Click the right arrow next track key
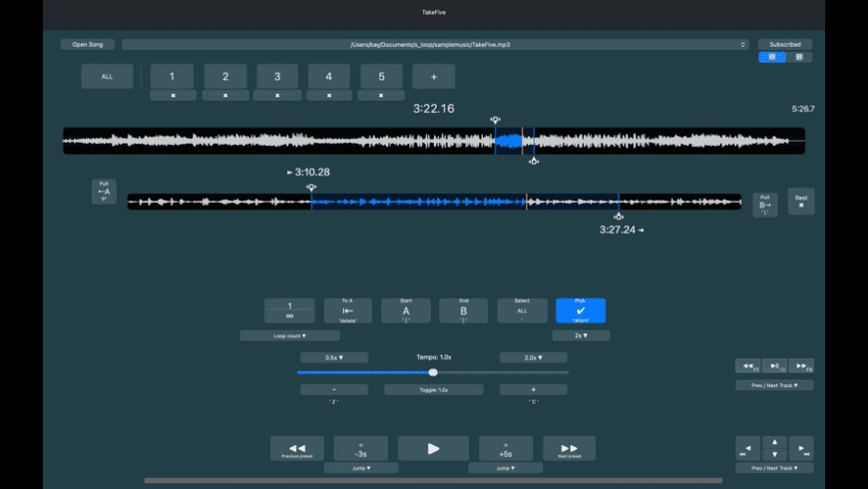 click(801, 448)
